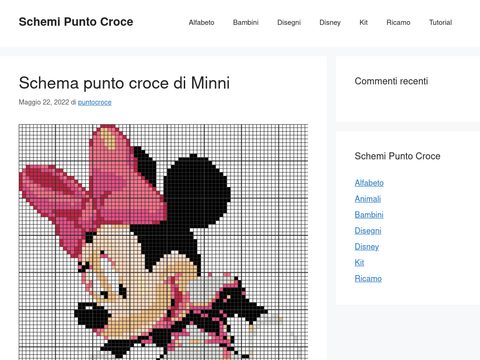Open the Minni cross stitch pattern image
Viewport: 480px width, 360px height.
point(163,242)
